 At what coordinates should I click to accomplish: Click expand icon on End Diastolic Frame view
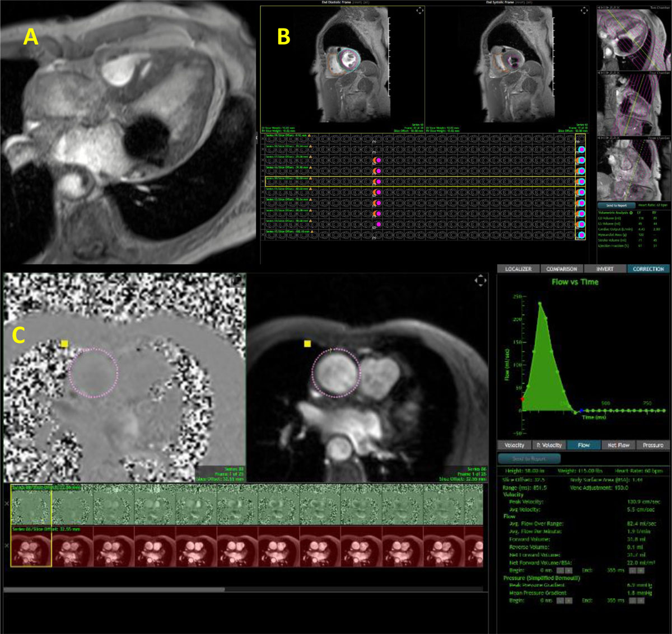[419, 11]
